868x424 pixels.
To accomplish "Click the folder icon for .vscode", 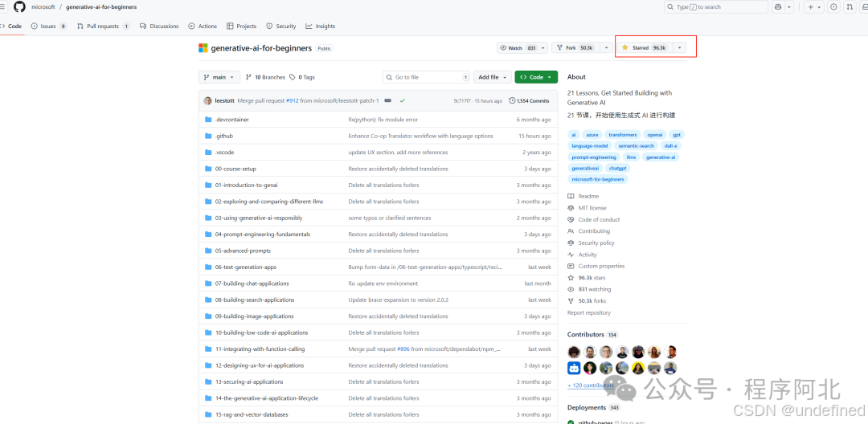I will pos(208,152).
